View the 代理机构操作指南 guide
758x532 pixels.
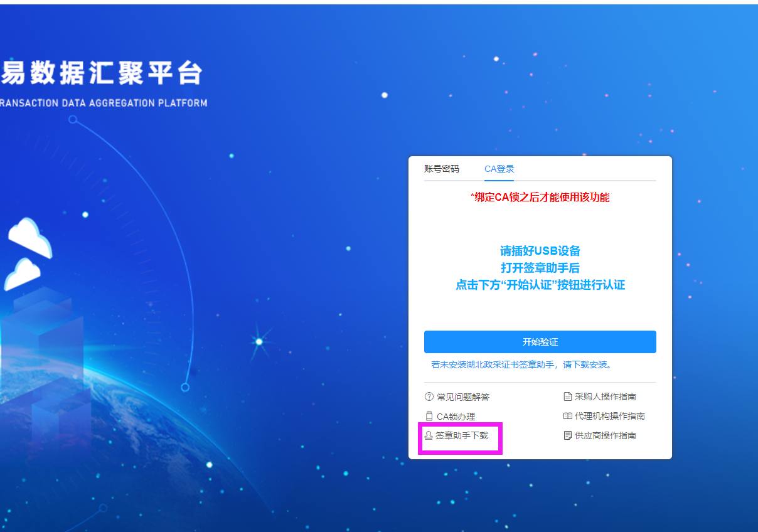(610, 416)
